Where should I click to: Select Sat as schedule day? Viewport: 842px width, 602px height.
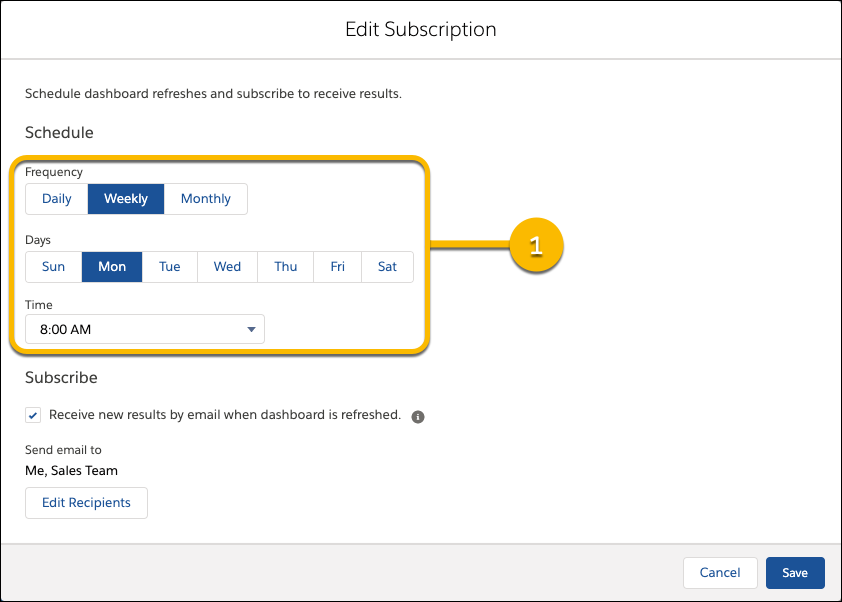click(387, 267)
